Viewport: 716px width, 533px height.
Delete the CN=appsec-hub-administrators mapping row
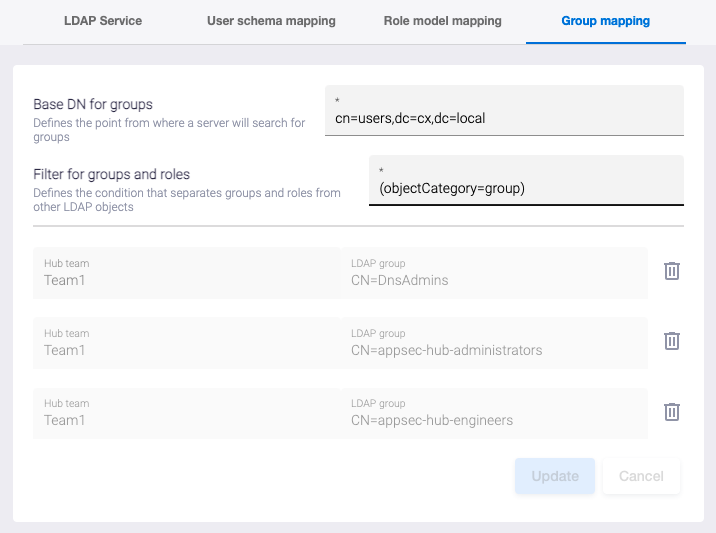click(672, 341)
